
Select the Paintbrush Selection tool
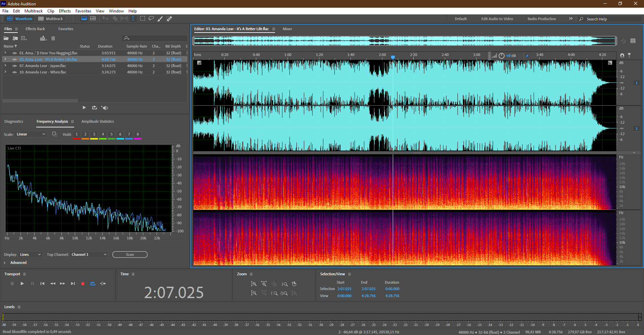click(160, 19)
